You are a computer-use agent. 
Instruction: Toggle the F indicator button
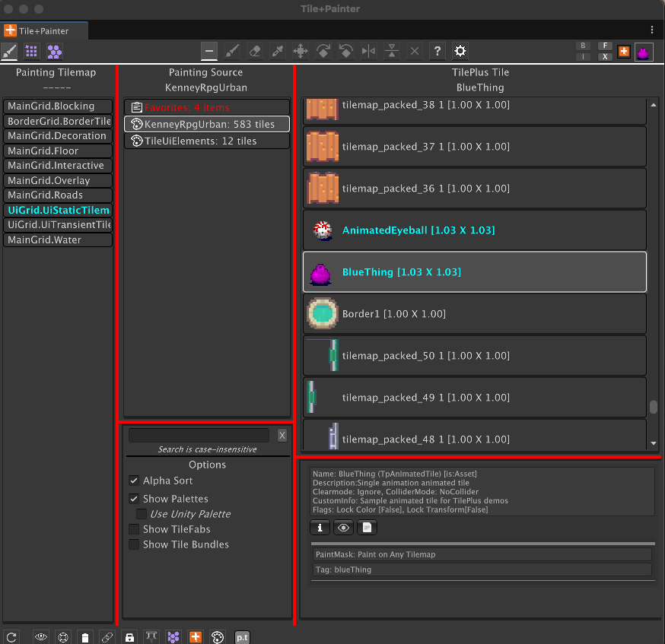(x=605, y=46)
